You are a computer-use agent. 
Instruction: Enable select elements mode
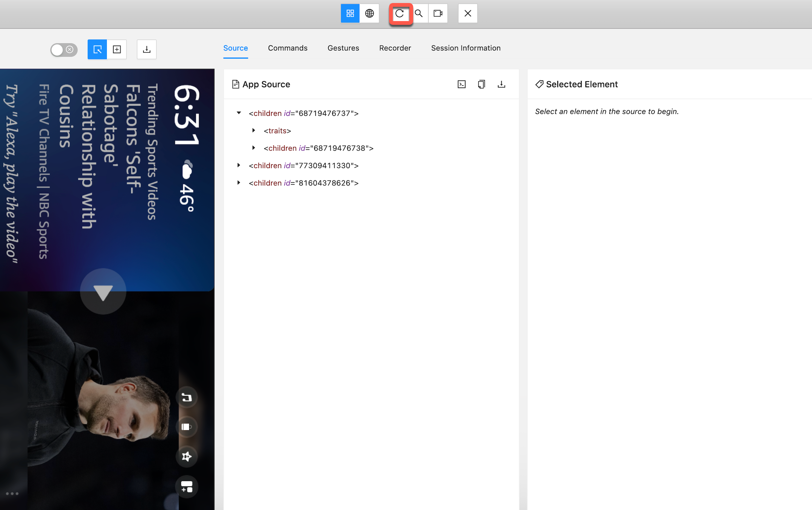(97, 49)
